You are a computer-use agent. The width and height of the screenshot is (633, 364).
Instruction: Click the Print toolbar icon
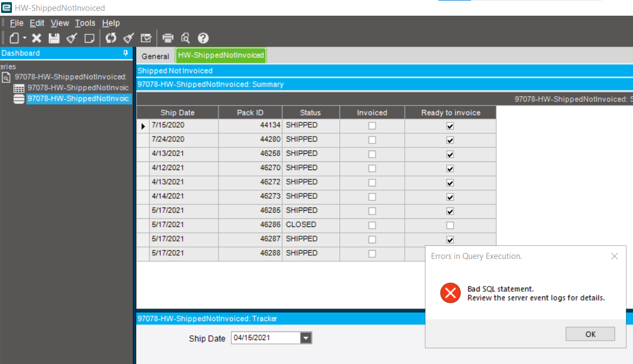coord(167,38)
